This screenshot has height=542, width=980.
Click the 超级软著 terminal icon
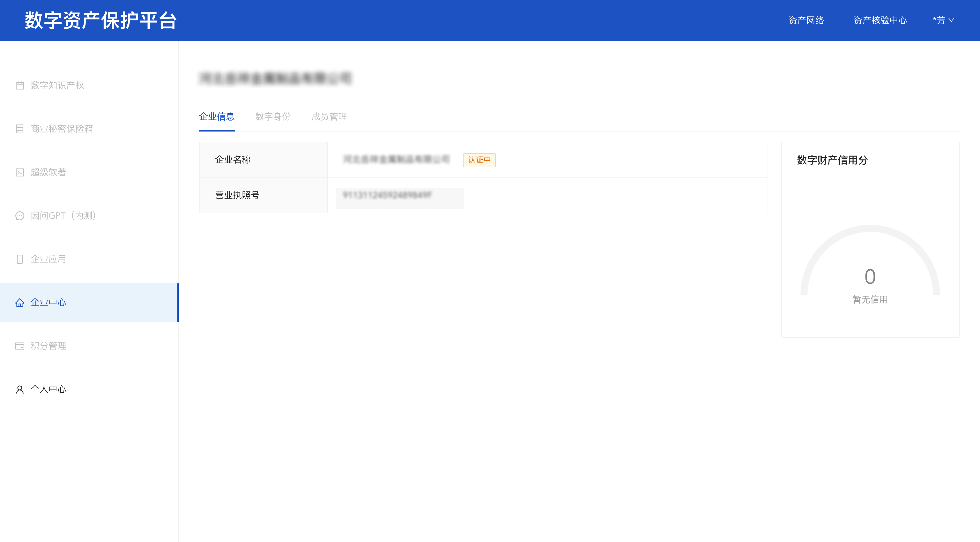pyautogui.click(x=20, y=172)
